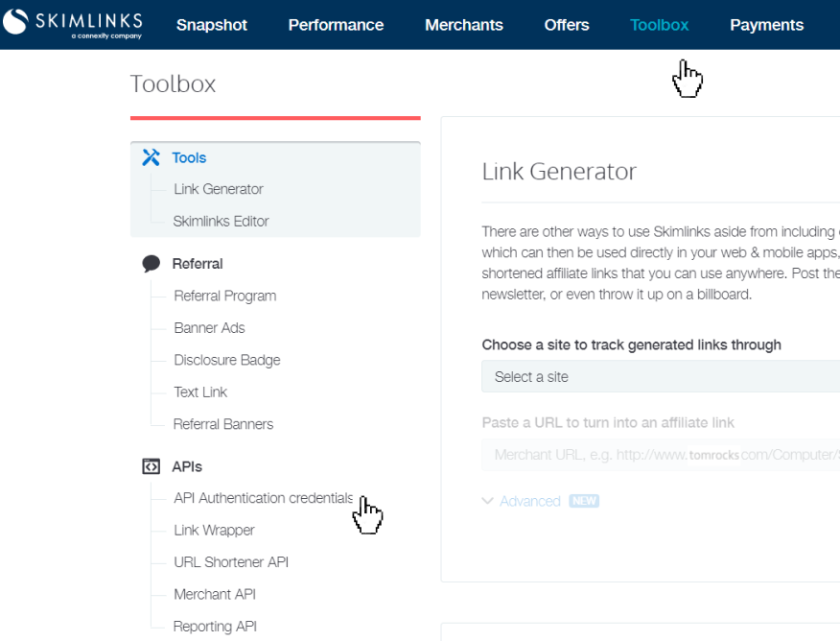
Task: Open Merchant API page
Action: click(215, 594)
